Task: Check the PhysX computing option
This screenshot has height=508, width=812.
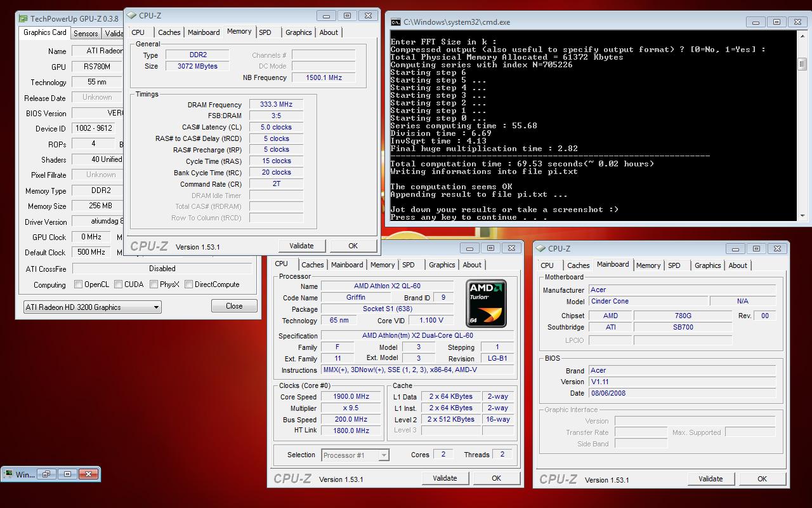Action: 154,284
